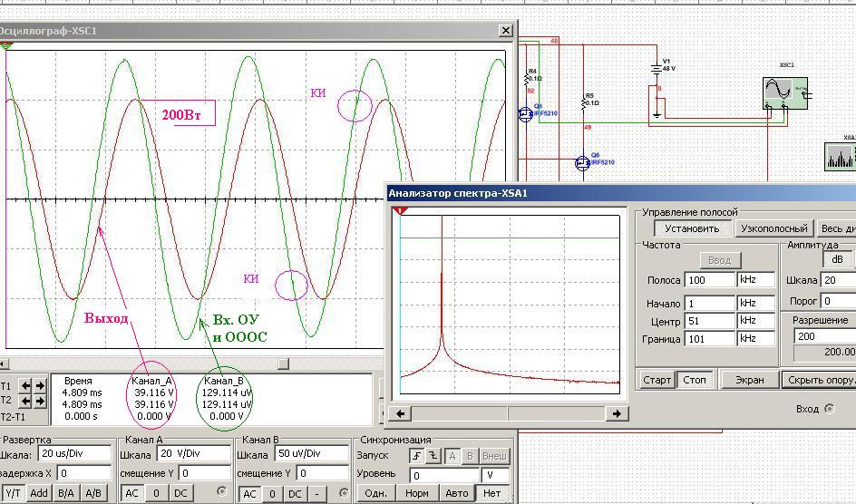Click the Авто trigger button
The width and height of the screenshot is (856, 504).
point(457,493)
